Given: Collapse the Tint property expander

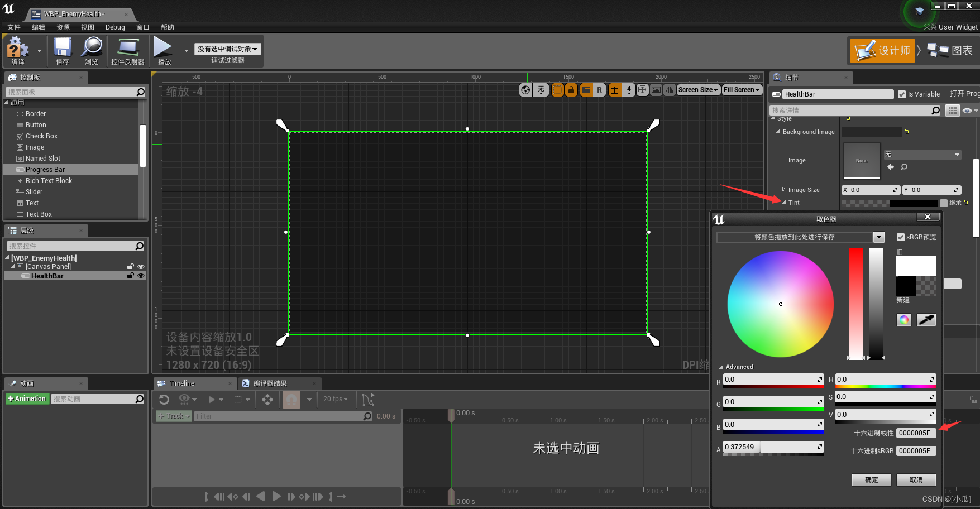Looking at the screenshot, I should tap(783, 203).
